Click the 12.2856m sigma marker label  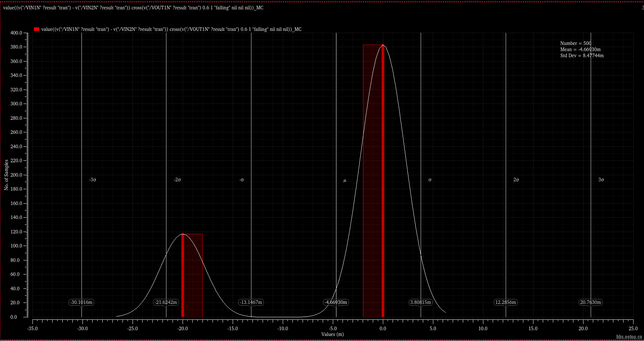pyautogui.click(x=506, y=302)
